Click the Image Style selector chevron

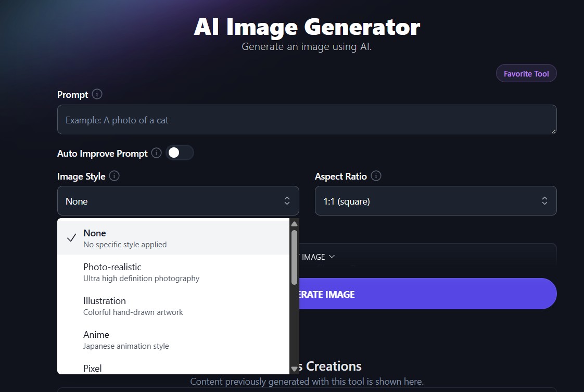coord(287,200)
